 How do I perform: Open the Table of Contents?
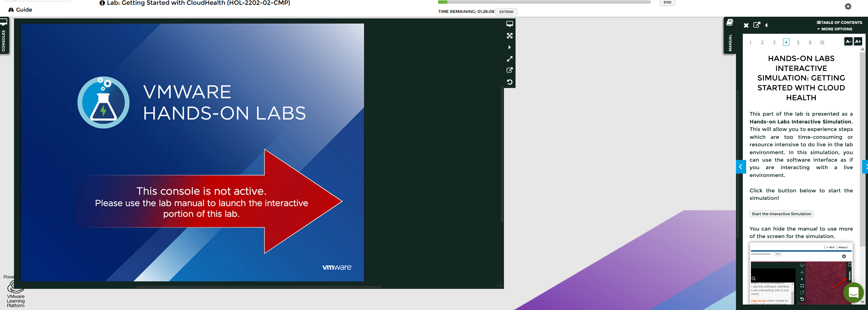839,23
